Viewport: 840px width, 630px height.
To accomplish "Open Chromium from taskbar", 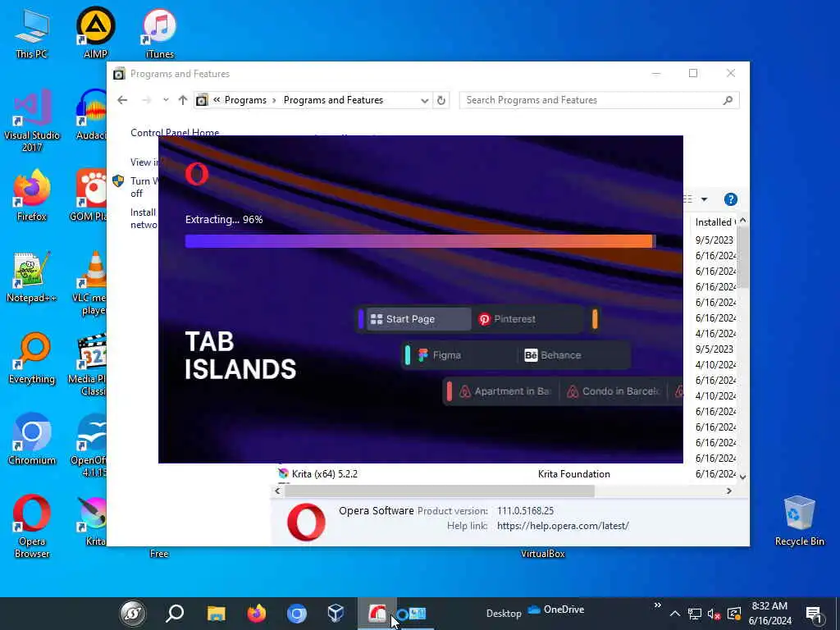I will (296, 613).
